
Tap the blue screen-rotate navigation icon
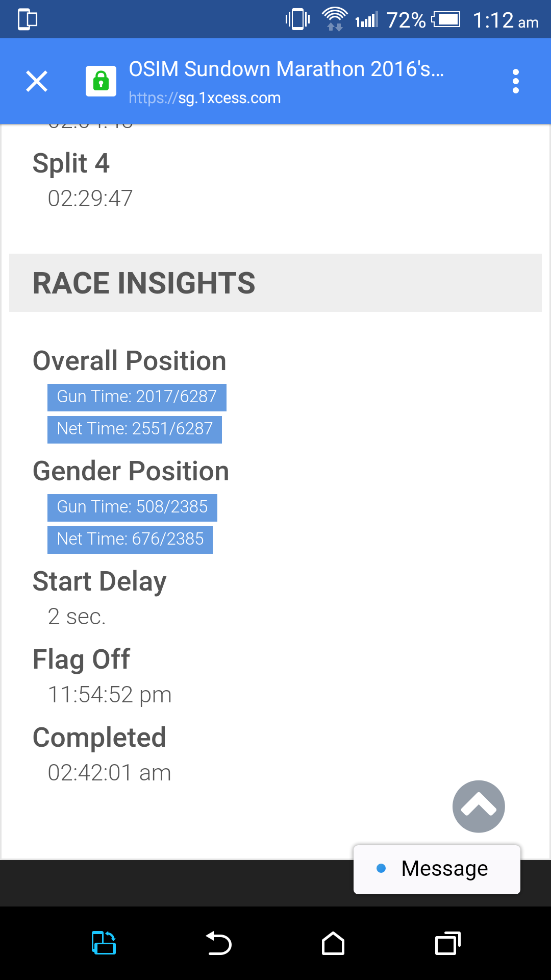pos(104,943)
